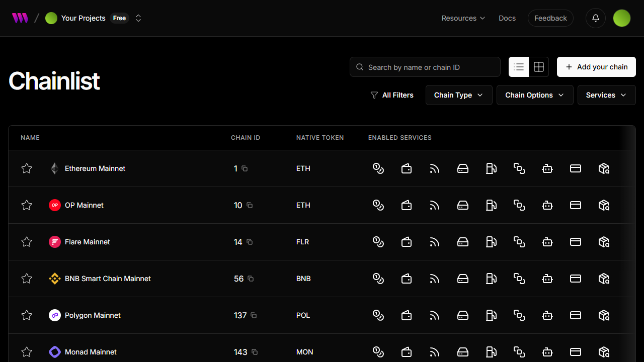Click the All Filters funnel button
Viewport: 644px width, 362px height.
[392, 95]
